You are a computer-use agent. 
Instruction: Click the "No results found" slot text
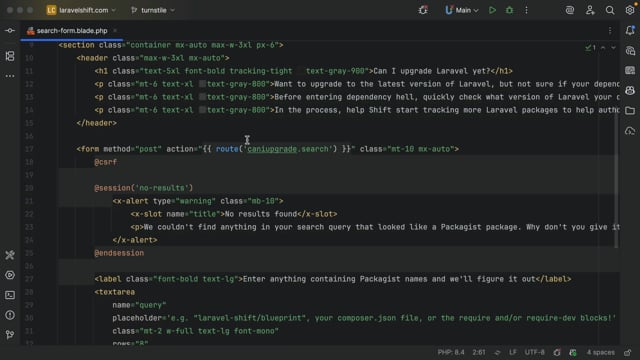261,214
